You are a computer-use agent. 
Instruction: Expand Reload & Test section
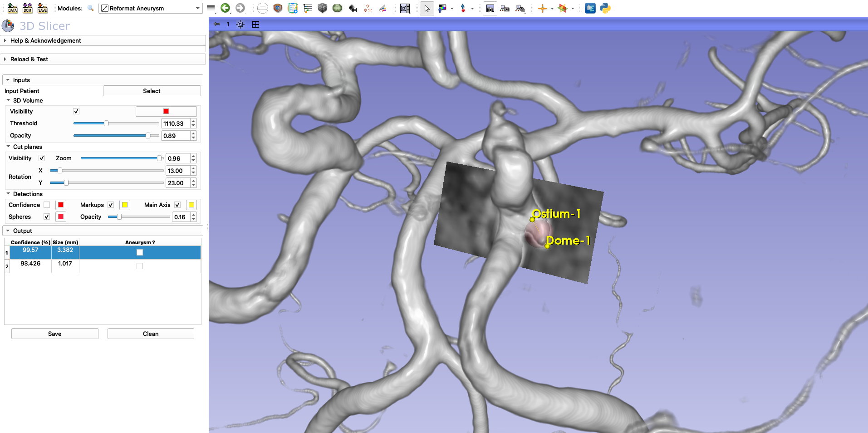point(104,59)
